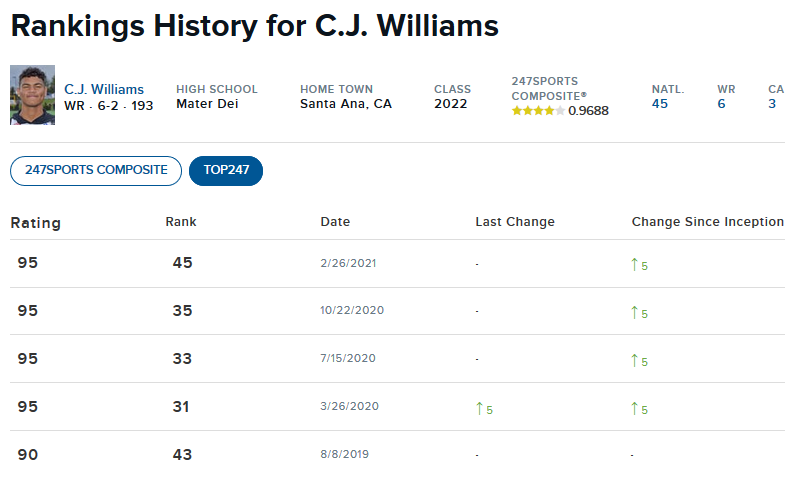Click C.J. Williams player photo thumbnail
The height and width of the screenshot is (495, 792).
(x=32, y=95)
